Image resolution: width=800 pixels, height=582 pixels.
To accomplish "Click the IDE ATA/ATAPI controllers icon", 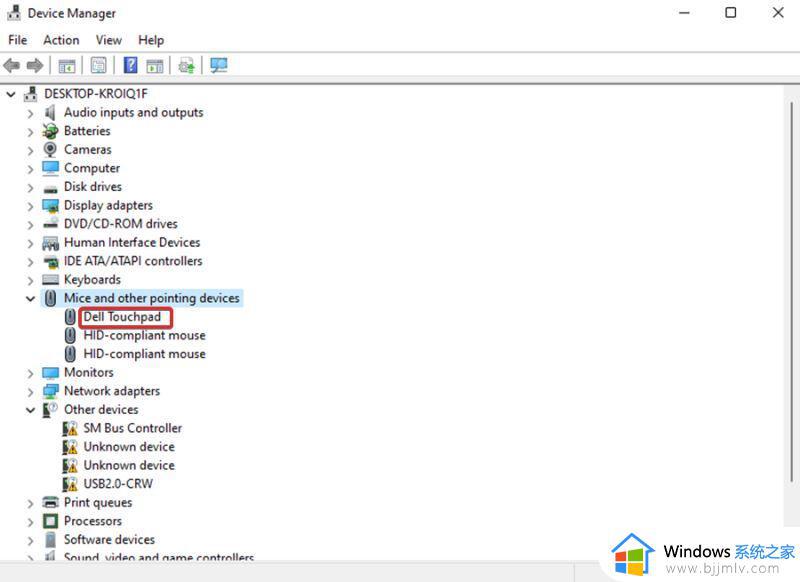I will [51, 262].
